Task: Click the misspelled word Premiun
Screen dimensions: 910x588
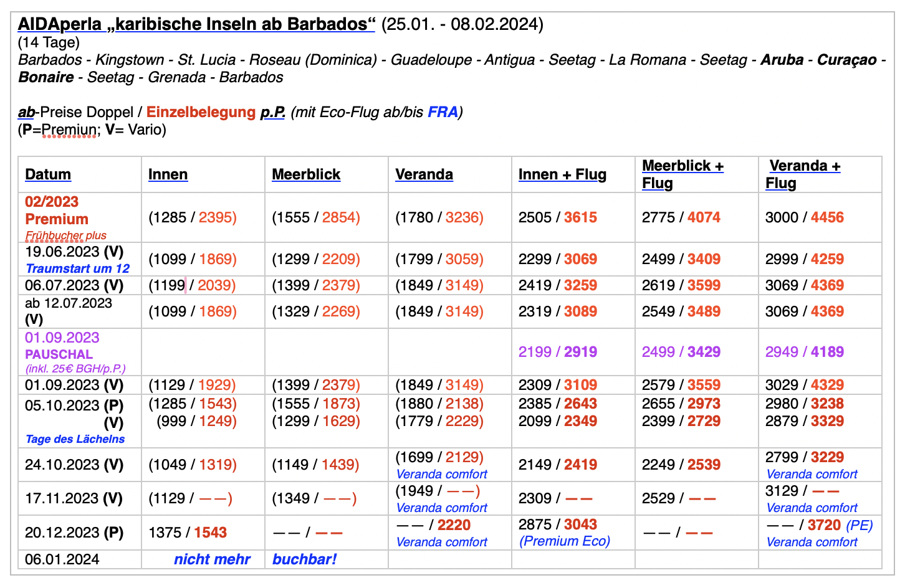Action: (69, 130)
